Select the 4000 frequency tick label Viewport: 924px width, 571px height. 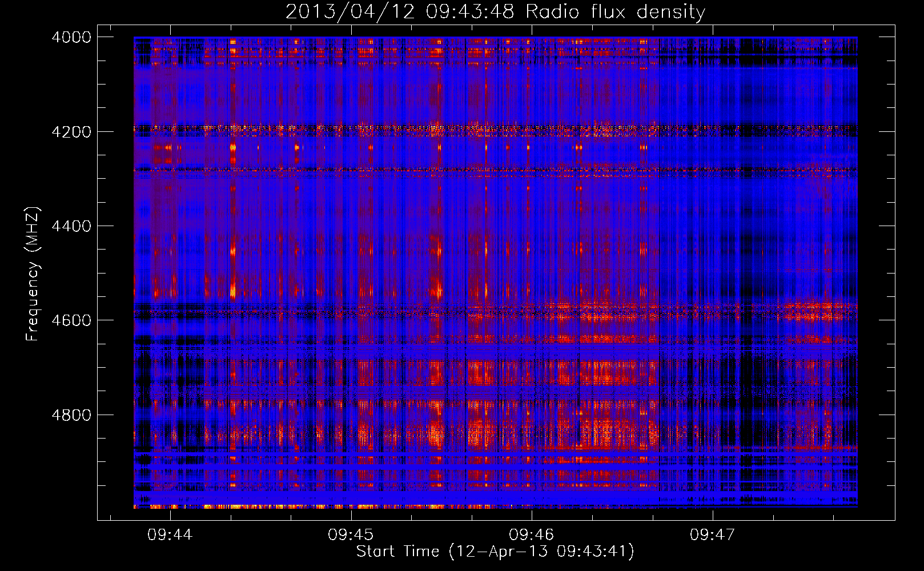(71, 37)
